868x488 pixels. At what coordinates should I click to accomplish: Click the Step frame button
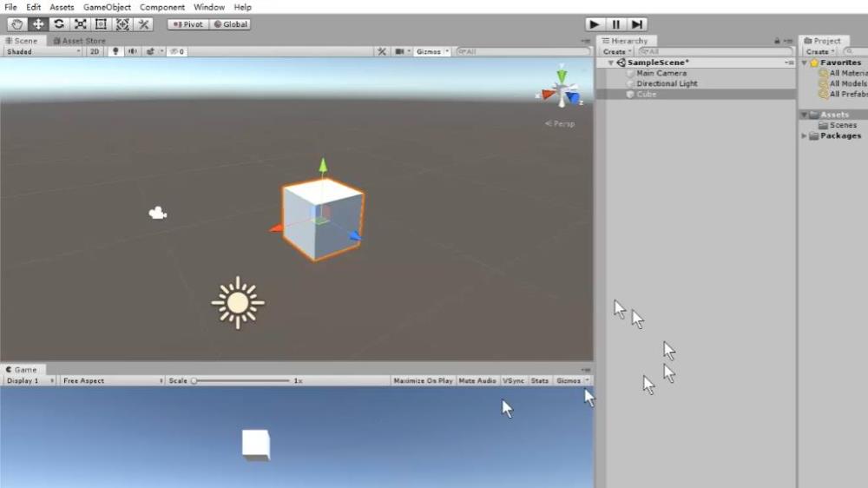638,24
